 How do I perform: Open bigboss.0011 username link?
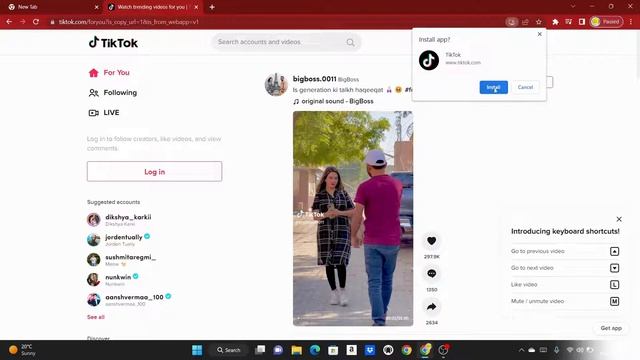[314, 79]
